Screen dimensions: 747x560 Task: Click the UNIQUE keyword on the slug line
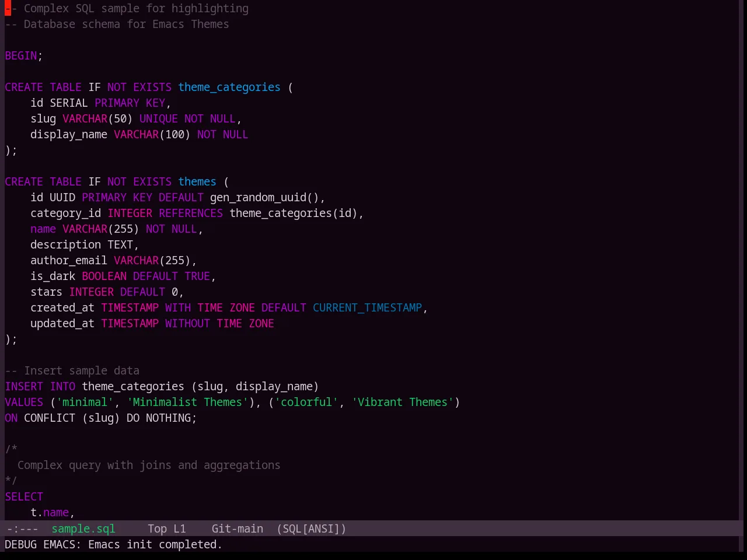point(159,118)
